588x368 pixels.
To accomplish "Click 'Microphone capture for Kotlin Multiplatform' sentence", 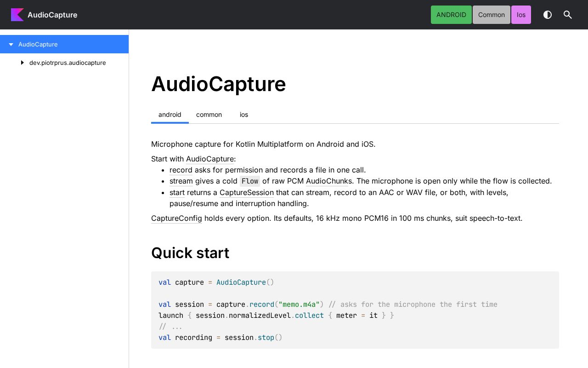I will pyautogui.click(x=263, y=144).
